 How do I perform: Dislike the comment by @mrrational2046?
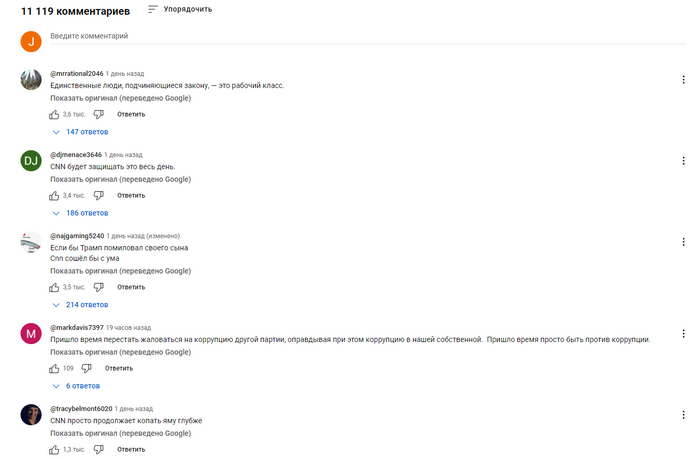(x=98, y=114)
